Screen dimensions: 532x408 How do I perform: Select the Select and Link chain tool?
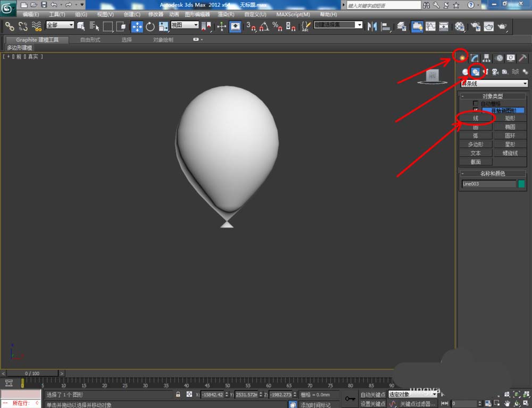click(10, 26)
